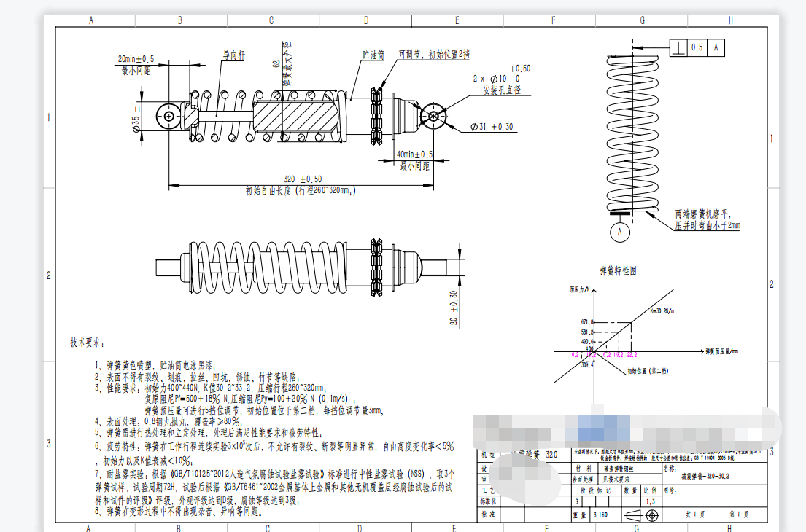The image size is (806, 532).
Task: Click the 20 ±0.30 dimension in the lower view
Action: (x=453, y=308)
